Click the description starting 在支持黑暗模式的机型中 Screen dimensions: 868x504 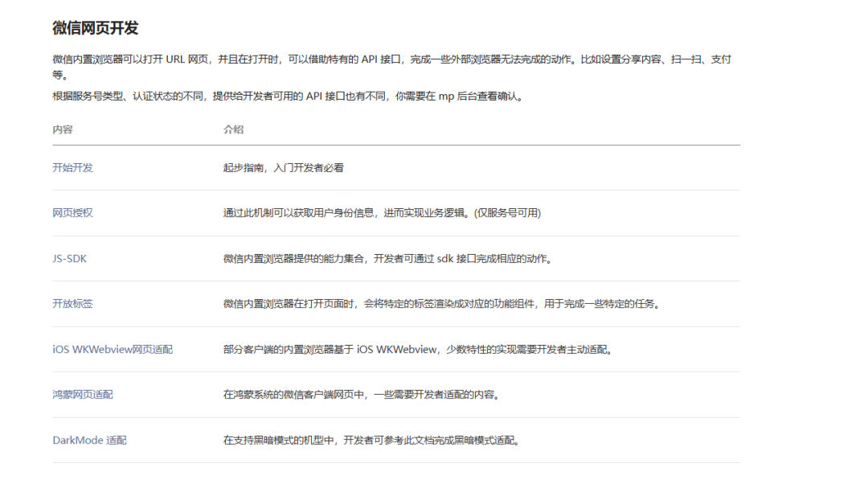(x=372, y=440)
